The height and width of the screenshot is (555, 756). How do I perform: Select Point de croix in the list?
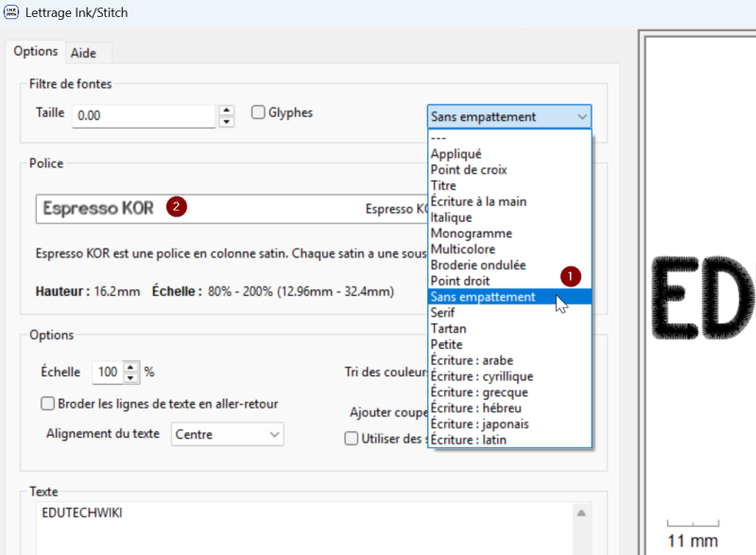pos(509,170)
